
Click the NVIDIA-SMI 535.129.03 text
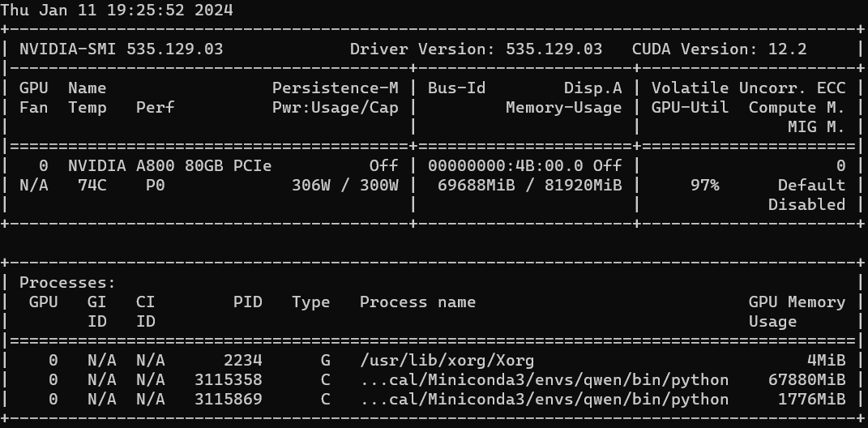tap(122, 49)
